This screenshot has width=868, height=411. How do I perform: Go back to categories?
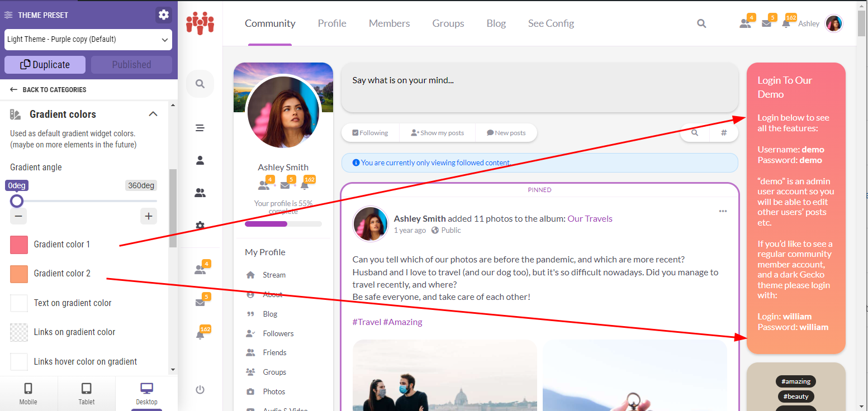[48, 89]
